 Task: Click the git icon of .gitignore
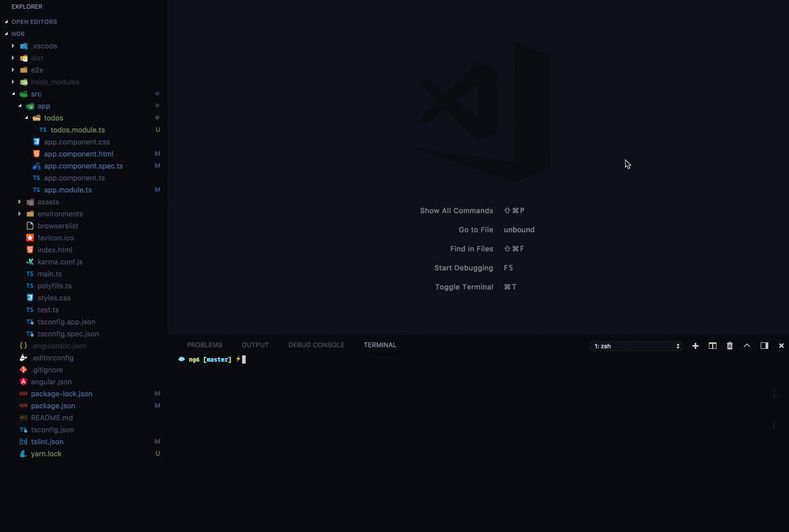pos(23,370)
